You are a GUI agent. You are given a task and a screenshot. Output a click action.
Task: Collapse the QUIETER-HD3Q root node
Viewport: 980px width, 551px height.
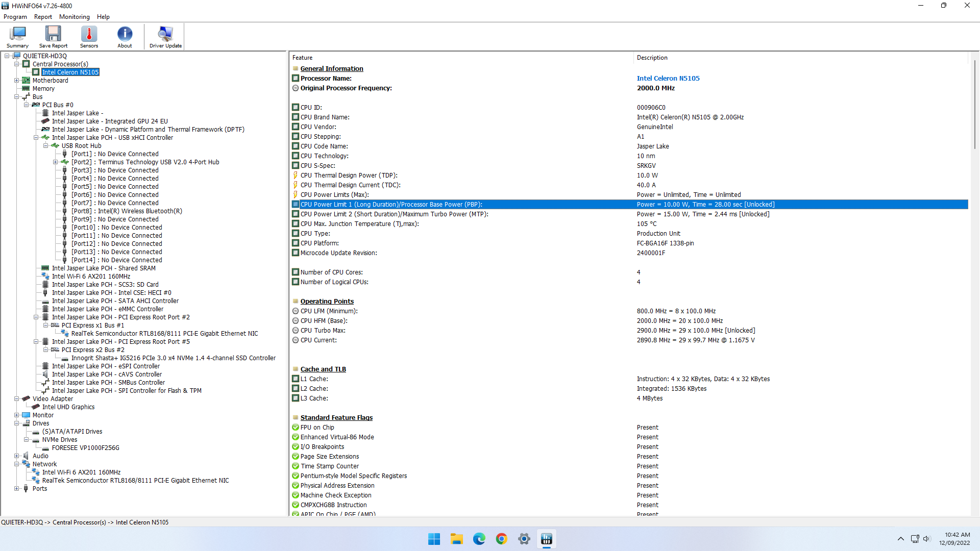tap(7, 56)
